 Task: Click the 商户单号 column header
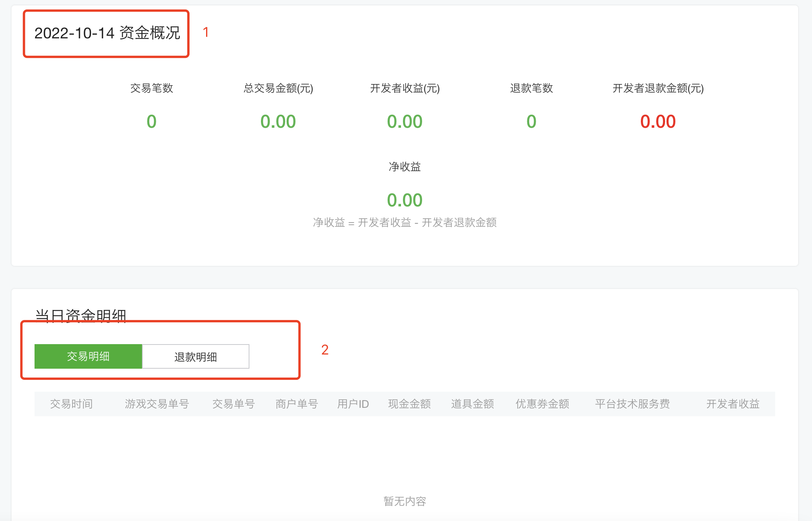297,404
